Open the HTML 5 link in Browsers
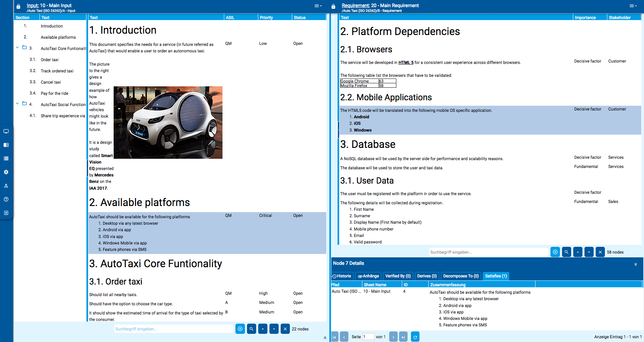 pyautogui.click(x=406, y=63)
